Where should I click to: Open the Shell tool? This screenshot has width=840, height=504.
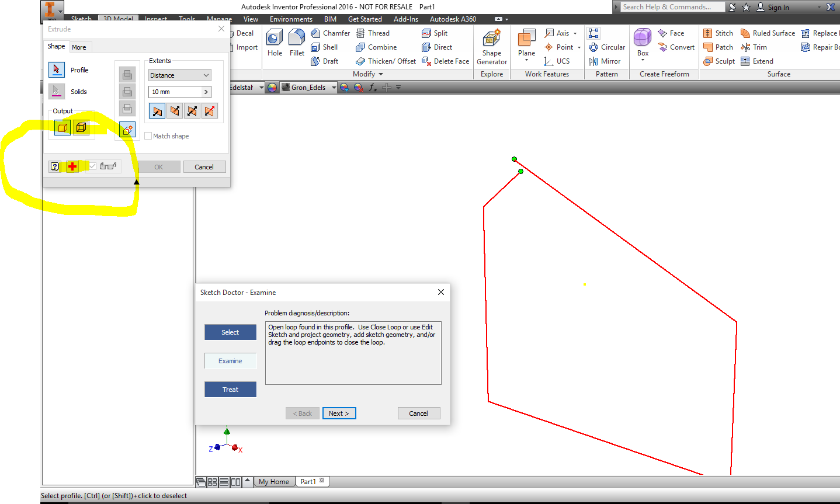point(322,47)
